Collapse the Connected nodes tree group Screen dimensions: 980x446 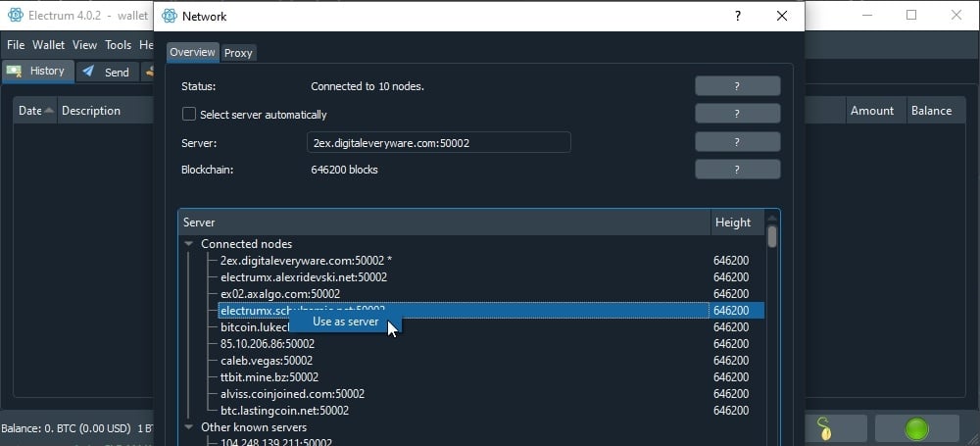click(189, 244)
